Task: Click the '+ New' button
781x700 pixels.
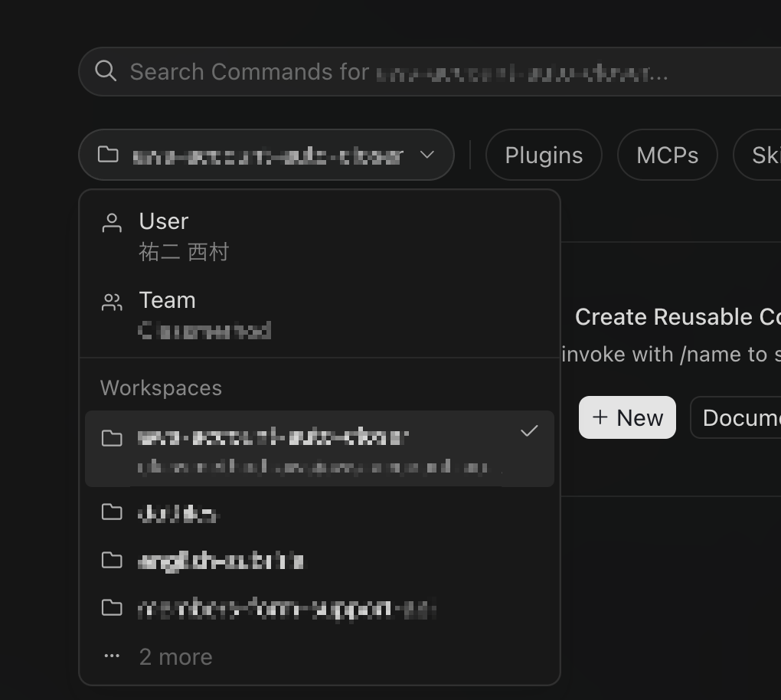Action: (627, 417)
